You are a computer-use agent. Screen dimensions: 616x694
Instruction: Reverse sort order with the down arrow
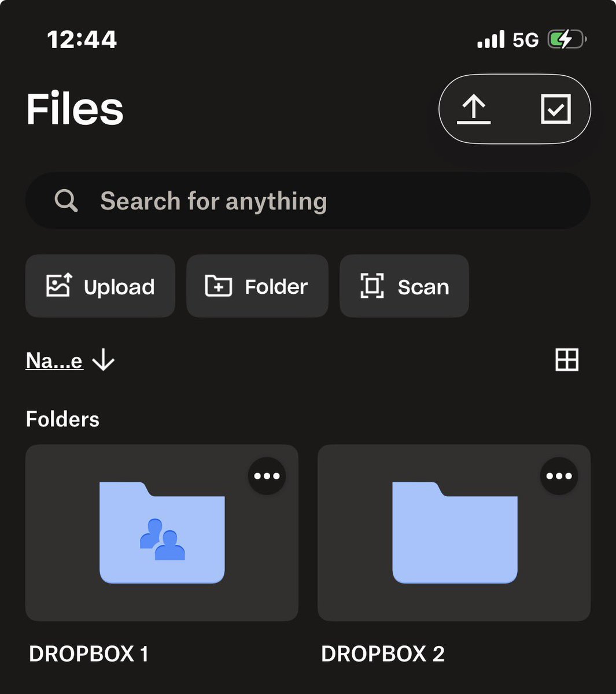(104, 360)
